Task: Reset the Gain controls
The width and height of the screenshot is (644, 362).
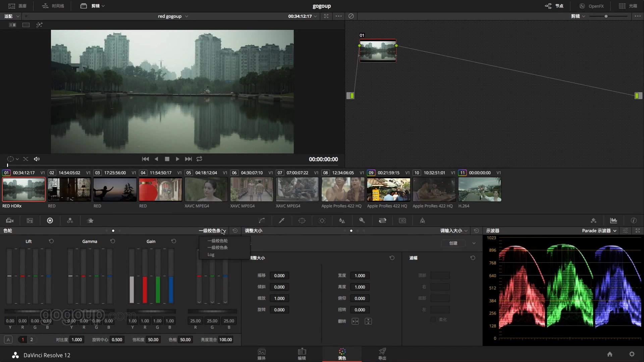Action: tap(174, 241)
